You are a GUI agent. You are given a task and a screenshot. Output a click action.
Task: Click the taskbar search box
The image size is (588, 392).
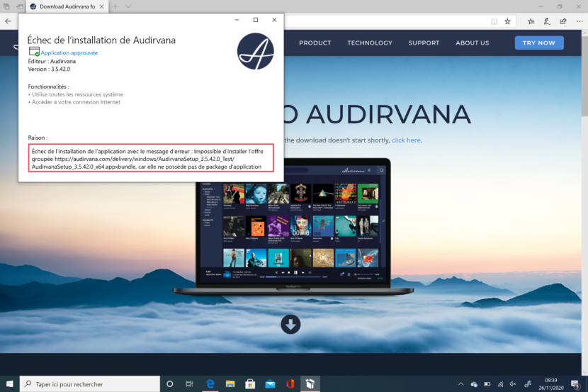click(90, 383)
